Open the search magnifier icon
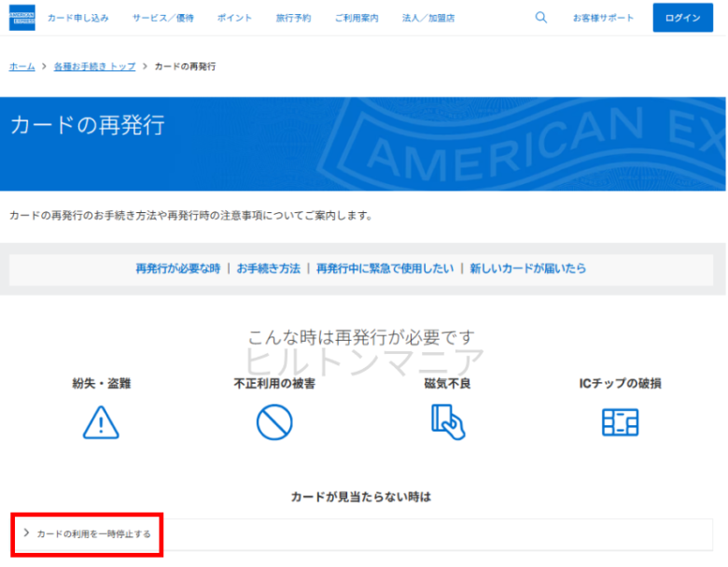Viewport: 728px width, 567px height. (x=541, y=18)
